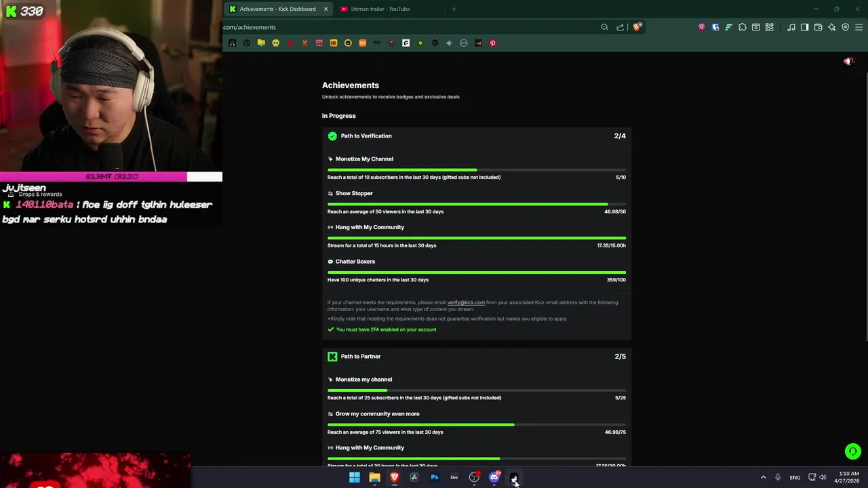Click the In Progress section heading
Image resolution: width=868 pixels, height=488 pixels.
click(x=338, y=116)
